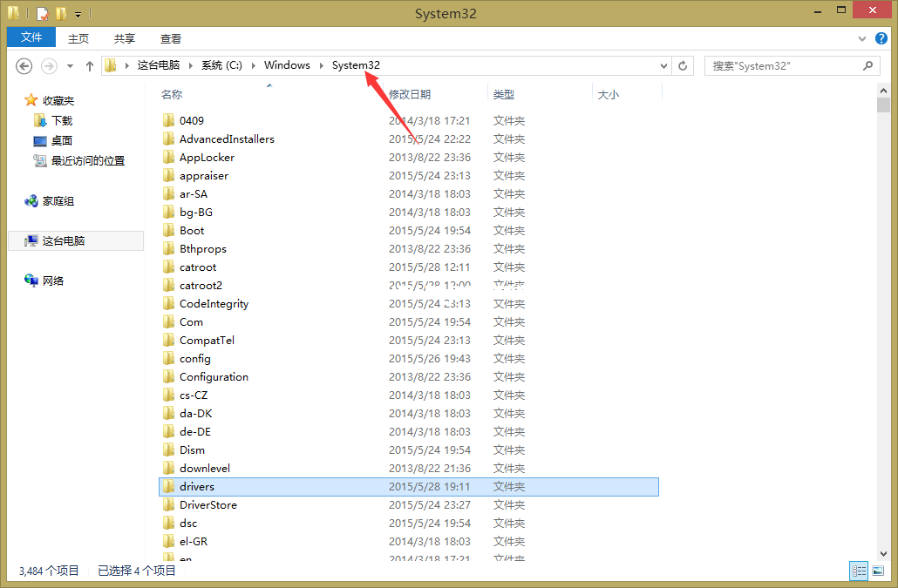Open Help with the blue question mark
This screenshot has height=588, width=898.
(x=881, y=38)
